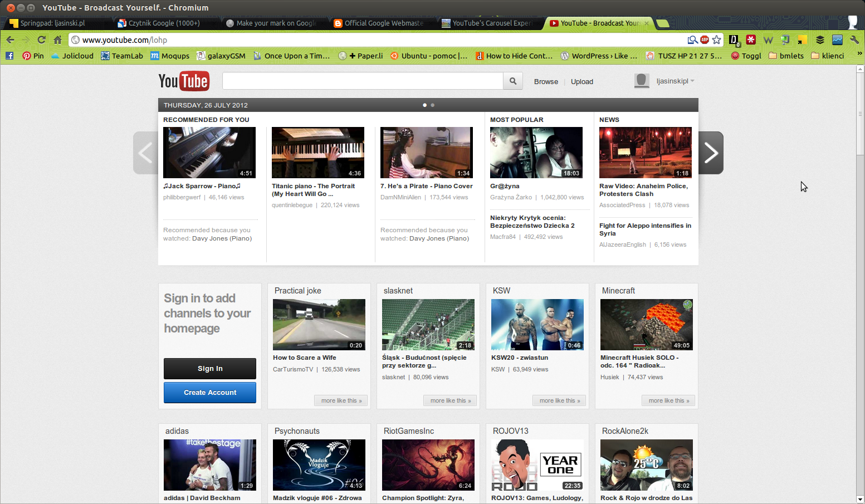This screenshot has height=504, width=865.
Task: Click the Browse link
Action: pyautogui.click(x=546, y=81)
